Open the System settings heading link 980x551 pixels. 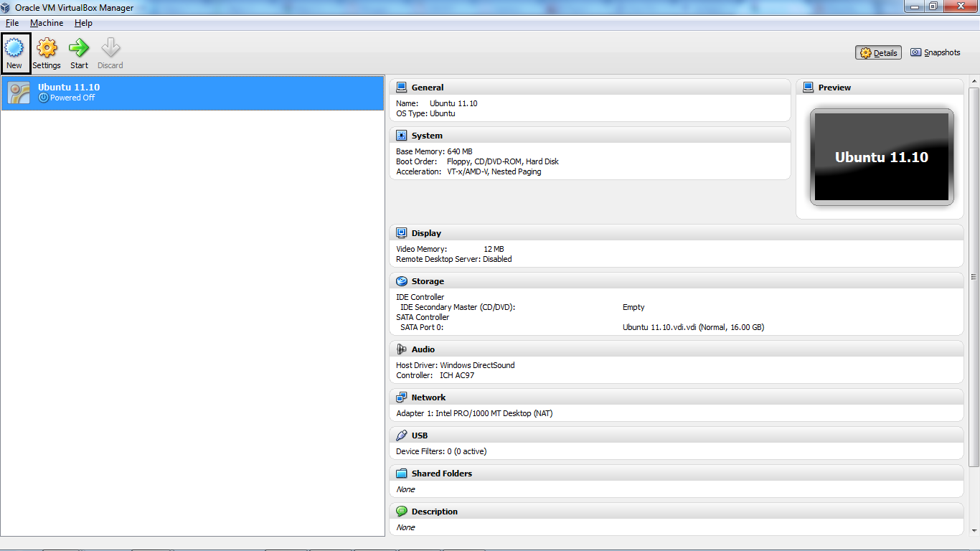(427, 136)
